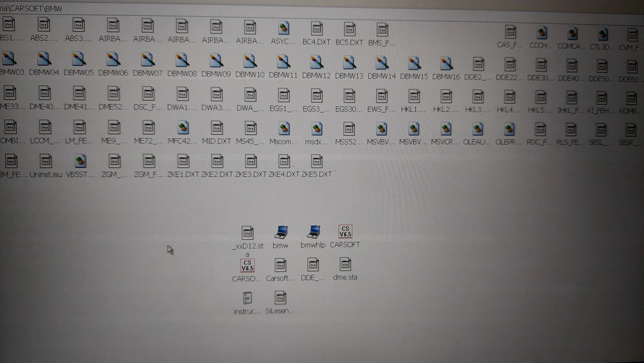The image size is (644, 363).
Task: Select the HKL5 file icon
Action: (x=540, y=97)
